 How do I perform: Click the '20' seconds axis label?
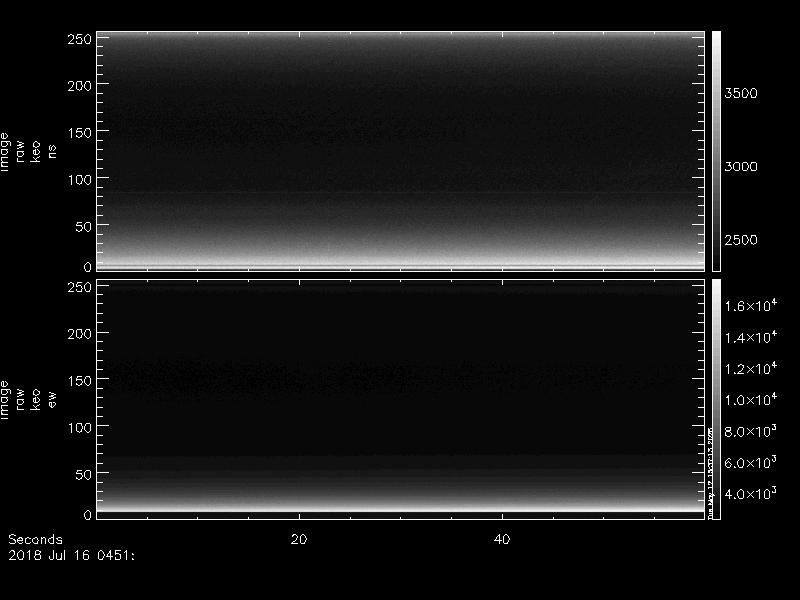(299, 539)
